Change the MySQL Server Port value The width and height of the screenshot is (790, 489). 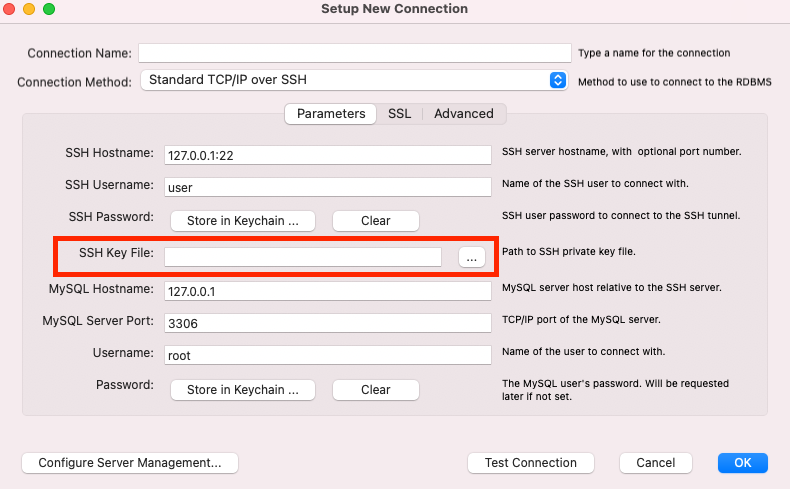(327, 323)
